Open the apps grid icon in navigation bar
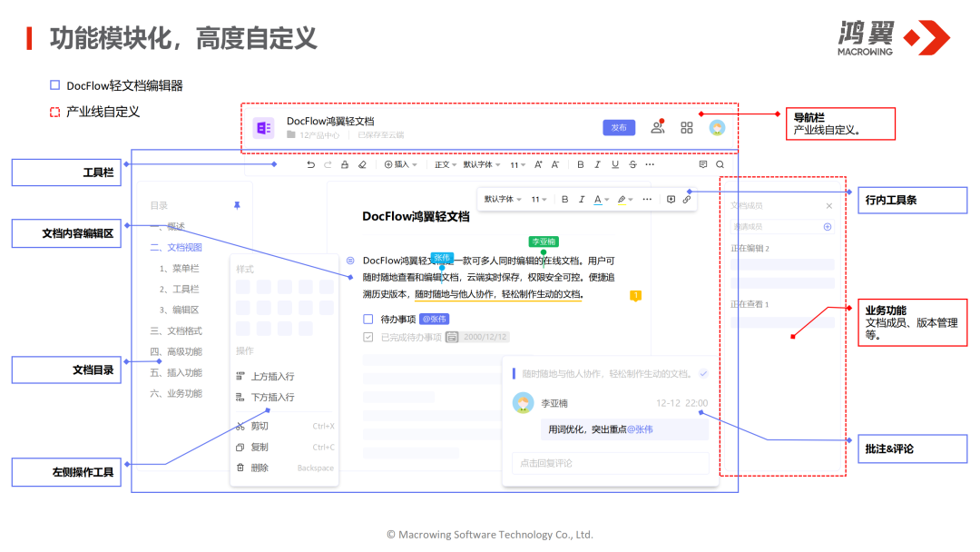Screen dimensions: 980x552 (687, 127)
